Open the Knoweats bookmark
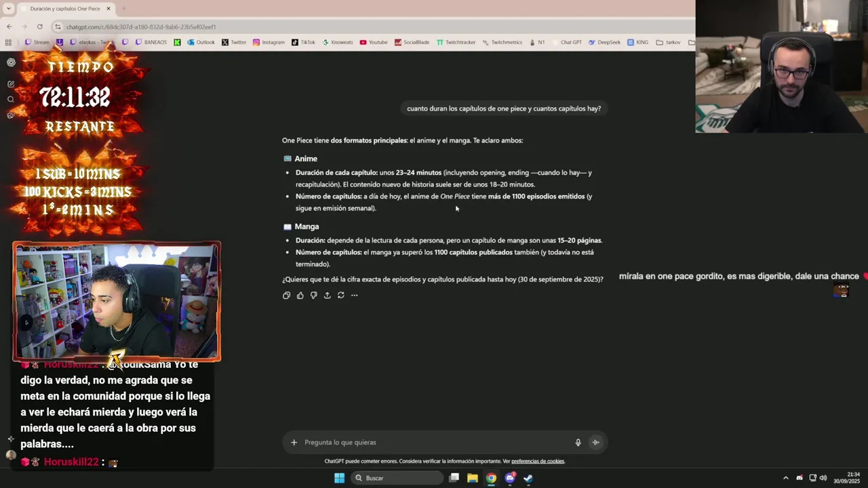This screenshot has width=868, height=488. click(x=337, y=42)
